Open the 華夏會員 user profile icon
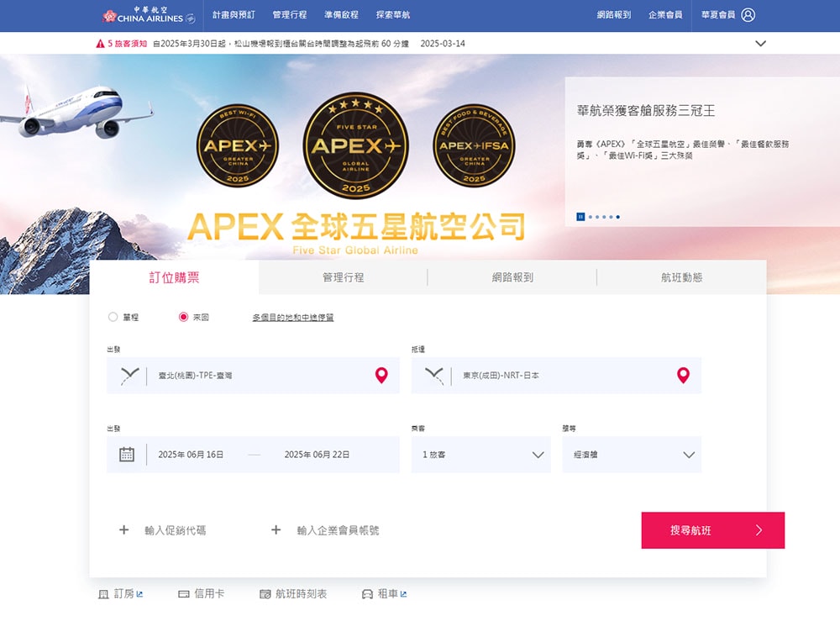 pos(748,15)
